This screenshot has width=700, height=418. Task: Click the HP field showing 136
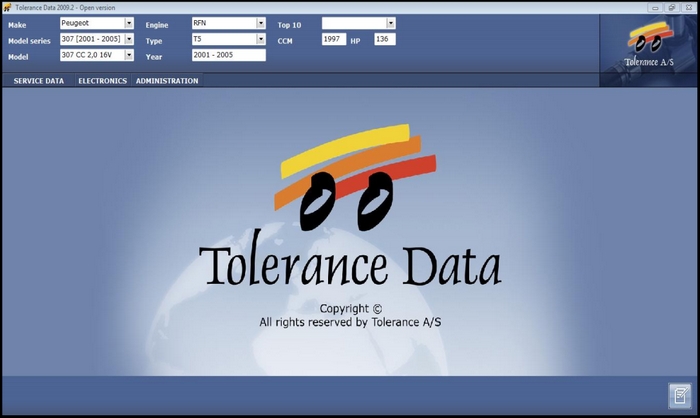385,39
